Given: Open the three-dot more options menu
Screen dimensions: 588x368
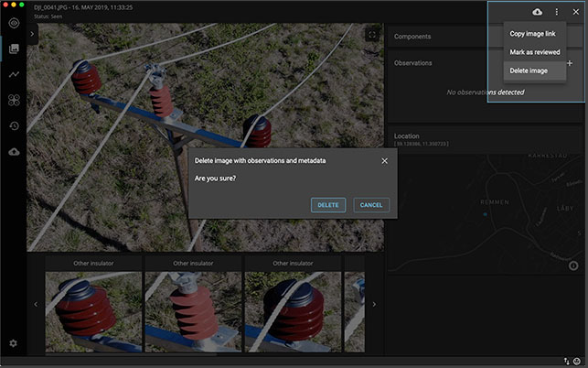Looking at the screenshot, I should (556, 12).
